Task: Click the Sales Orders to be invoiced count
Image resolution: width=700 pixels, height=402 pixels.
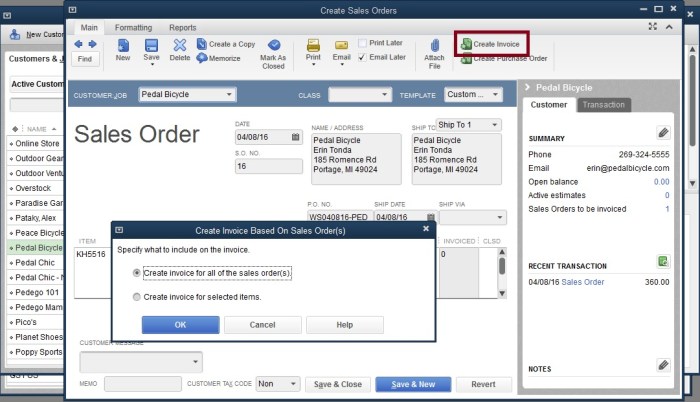Action: point(667,209)
